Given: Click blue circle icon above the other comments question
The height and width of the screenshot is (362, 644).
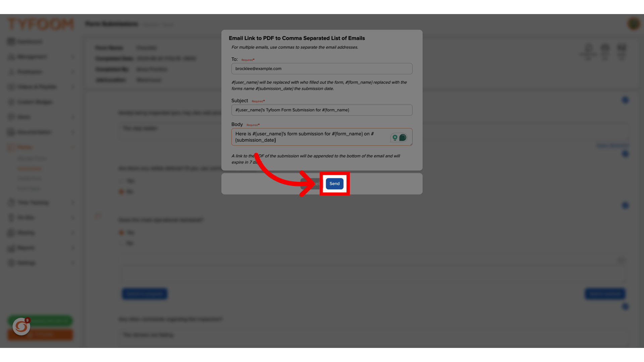Looking at the screenshot, I should [x=625, y=306].
